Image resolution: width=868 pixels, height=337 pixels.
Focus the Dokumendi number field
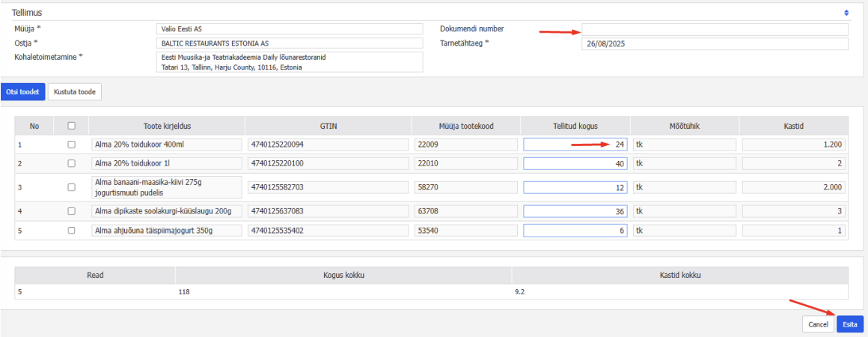pos(715,29)
